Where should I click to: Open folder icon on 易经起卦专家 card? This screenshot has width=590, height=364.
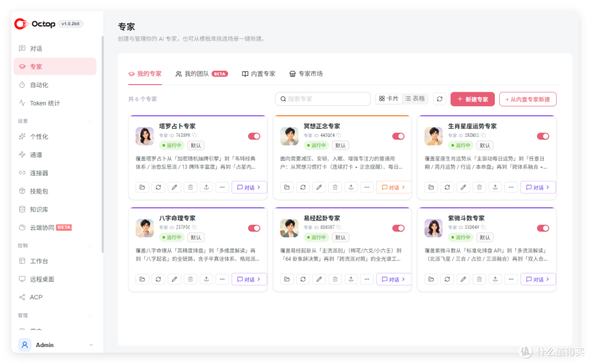click(x=287, y=279)
